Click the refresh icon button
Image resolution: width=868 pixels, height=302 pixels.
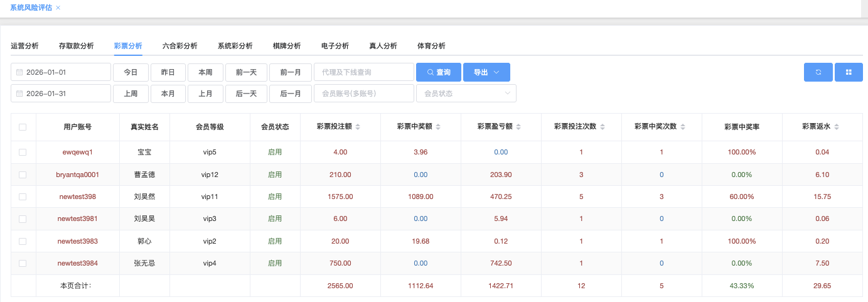point(818,72)
